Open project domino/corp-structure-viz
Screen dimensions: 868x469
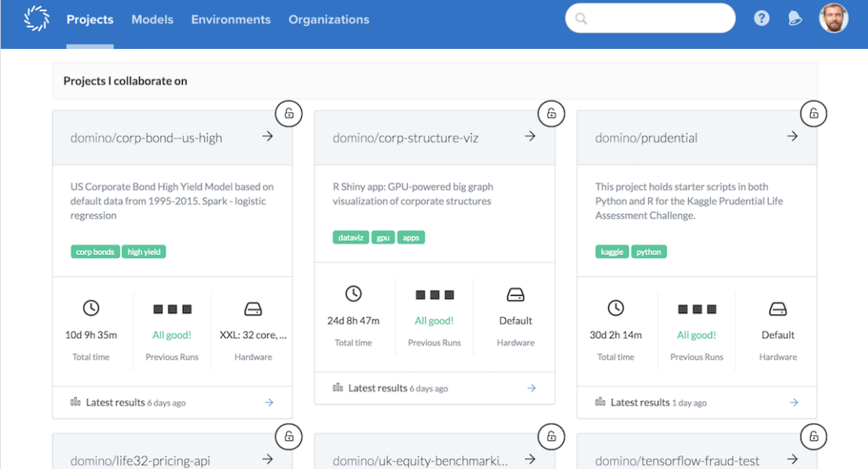point(405,138)
